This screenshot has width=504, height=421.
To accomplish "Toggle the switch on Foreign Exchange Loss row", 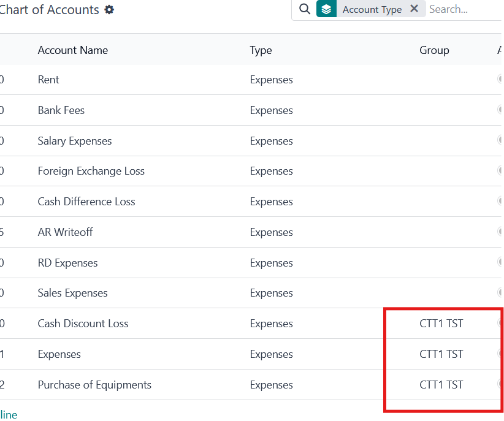I will (500, 170).
